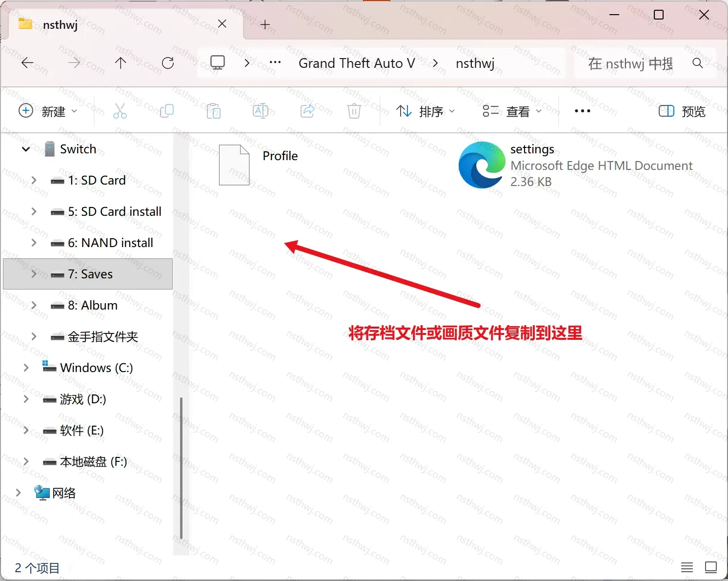Click the Rename icon in toolbar

click(261, 111)
